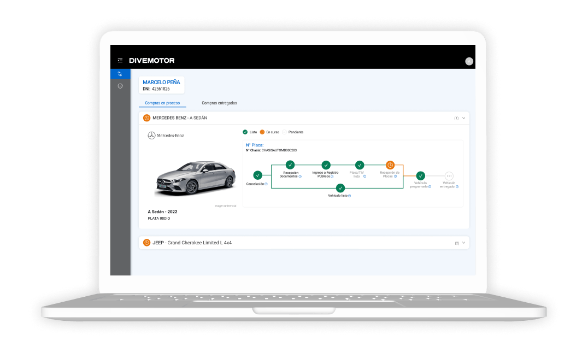Screen dimensions: 588x364
Task: Open the tracking route icon in sidebar
Action: tap(120, 74)
